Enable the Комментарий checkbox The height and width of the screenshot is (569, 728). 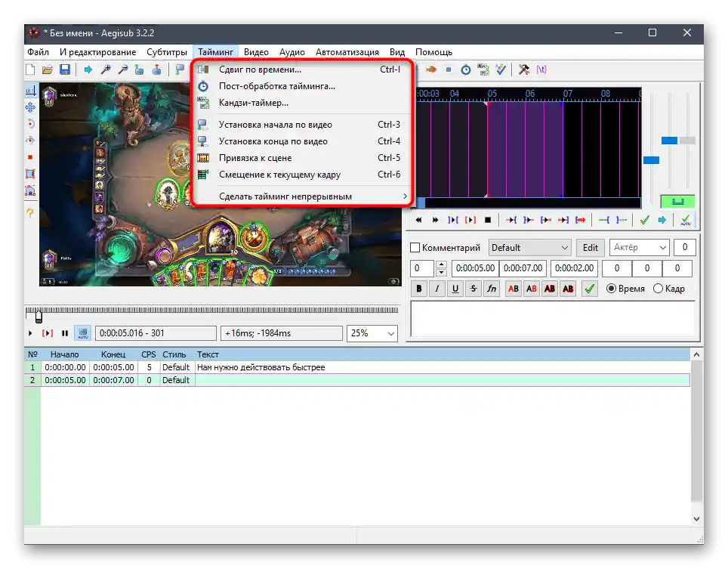tap(415, 248)
